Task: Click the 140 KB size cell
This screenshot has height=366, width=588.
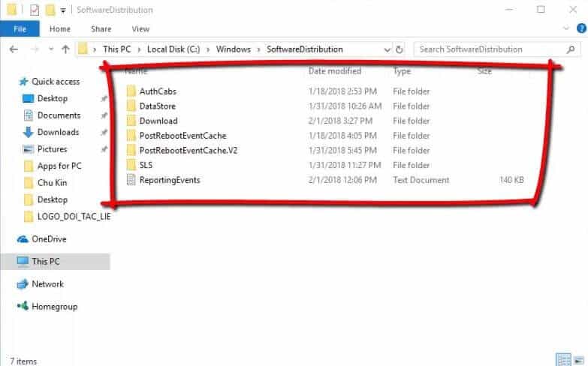Action: [x=511, y=180]
